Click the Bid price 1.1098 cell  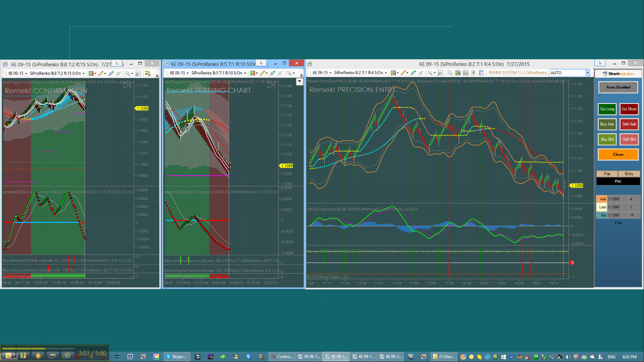tap(618, 215)
